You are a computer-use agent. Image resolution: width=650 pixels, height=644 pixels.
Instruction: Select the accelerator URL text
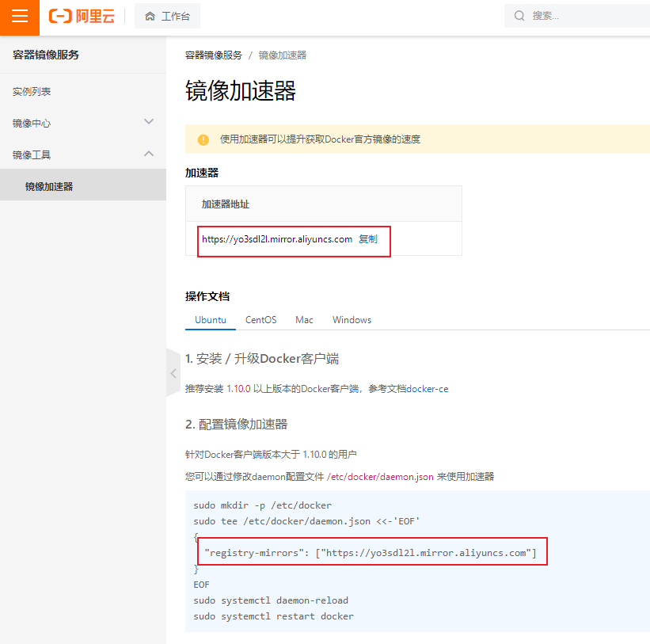tap(277, 239)
